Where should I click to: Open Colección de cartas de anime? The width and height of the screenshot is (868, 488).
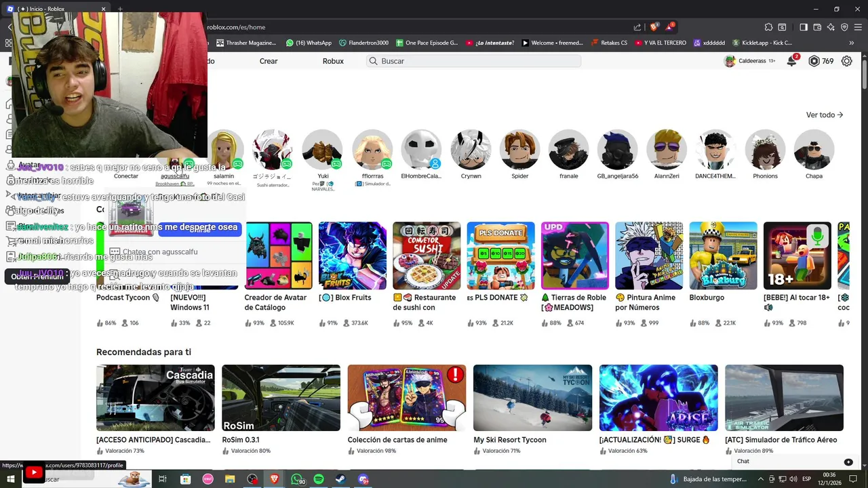407,398
